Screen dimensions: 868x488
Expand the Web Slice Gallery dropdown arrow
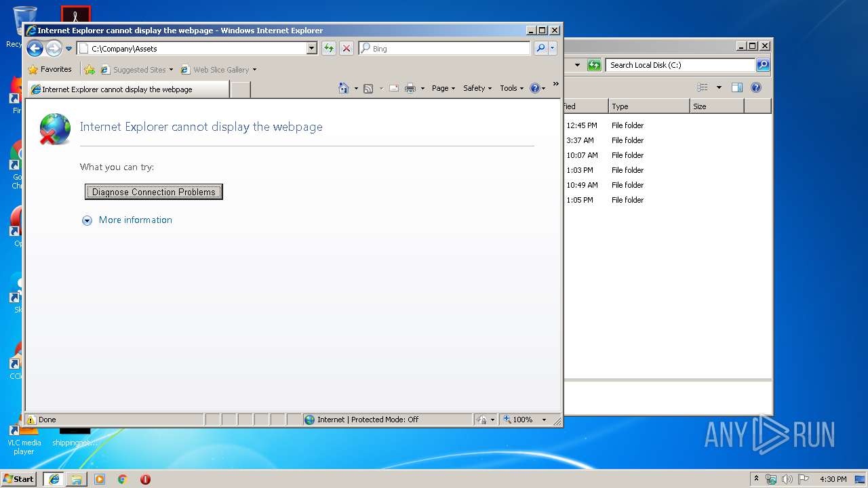point(254,70)
